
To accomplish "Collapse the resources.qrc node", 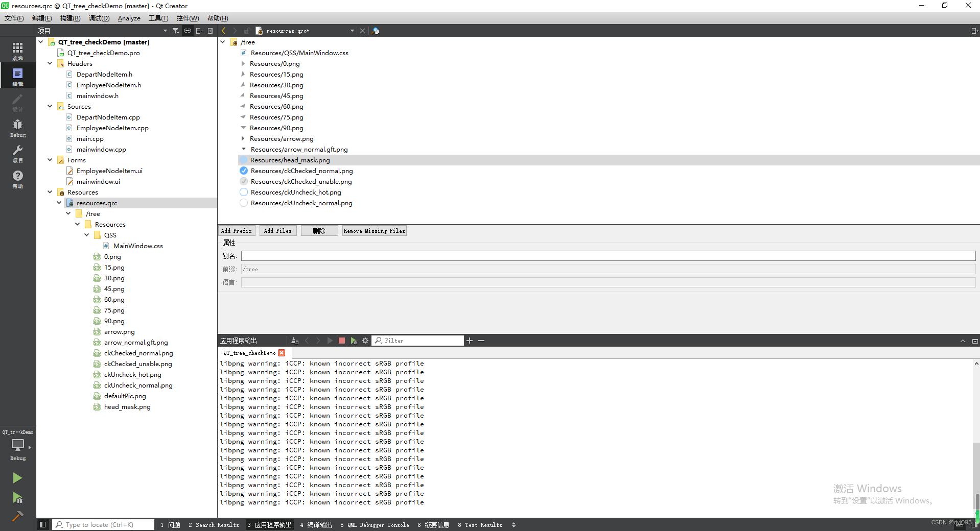I will (x=59, y=203).
